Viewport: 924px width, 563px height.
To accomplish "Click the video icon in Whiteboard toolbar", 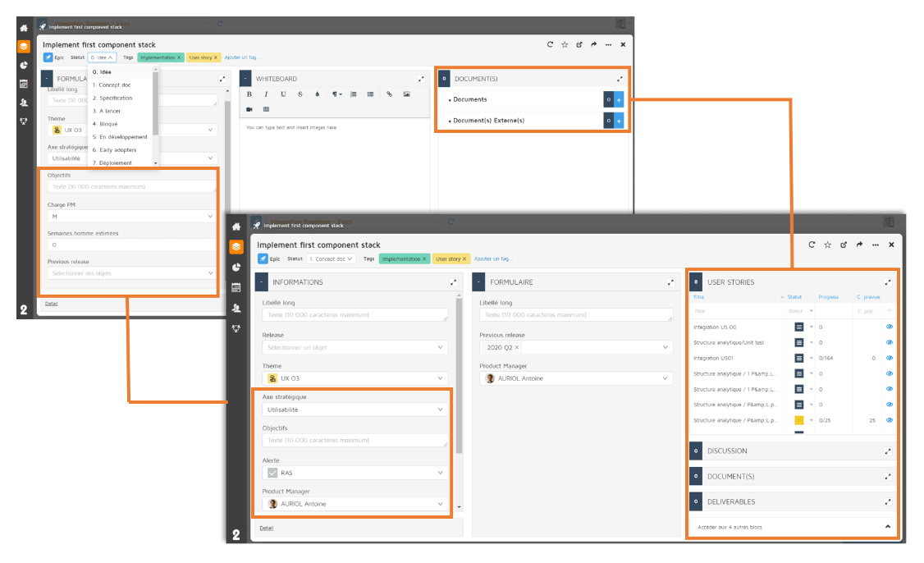I will click(249, 109).
